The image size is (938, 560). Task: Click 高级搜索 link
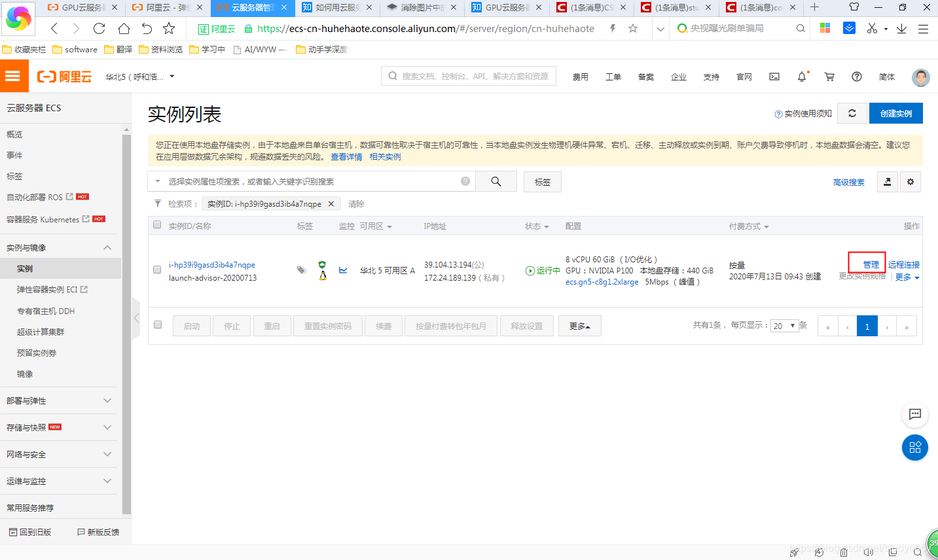tap(849, 182)
